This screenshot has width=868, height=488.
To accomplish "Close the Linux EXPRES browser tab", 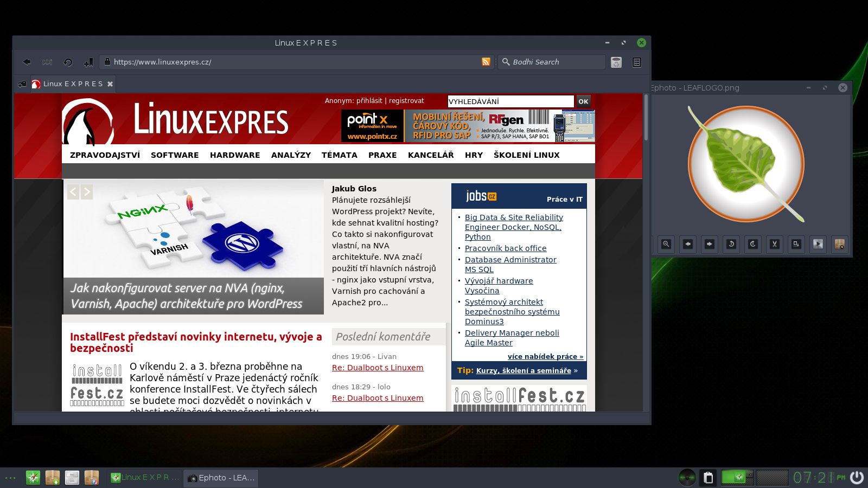I will (x=110, y=84).
